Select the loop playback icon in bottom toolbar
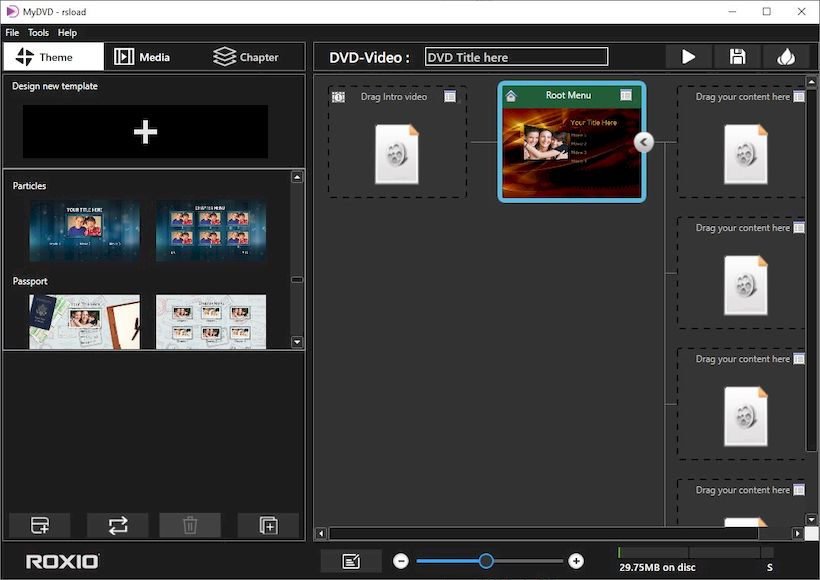This screenshot has height=580, width=820. (x=115, y=525)
